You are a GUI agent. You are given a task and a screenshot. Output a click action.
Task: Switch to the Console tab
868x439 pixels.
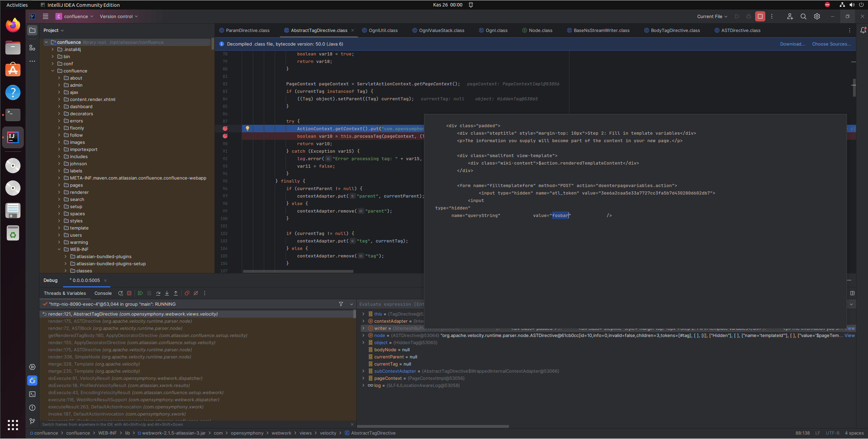point(103,293)
